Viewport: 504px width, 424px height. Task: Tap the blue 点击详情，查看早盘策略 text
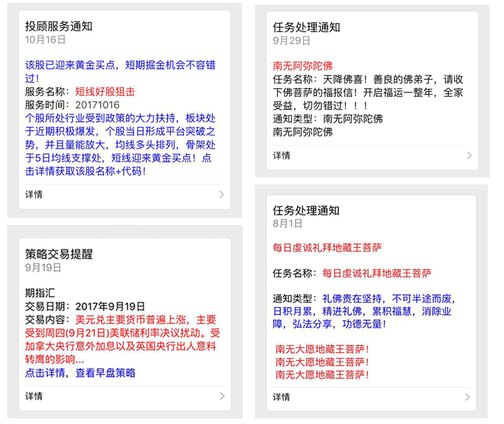point(80,373)
